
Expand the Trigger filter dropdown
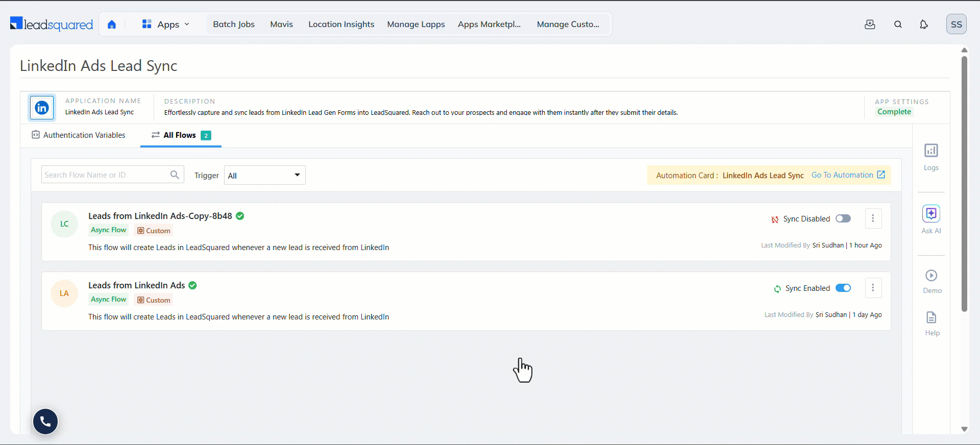point(264,175)
